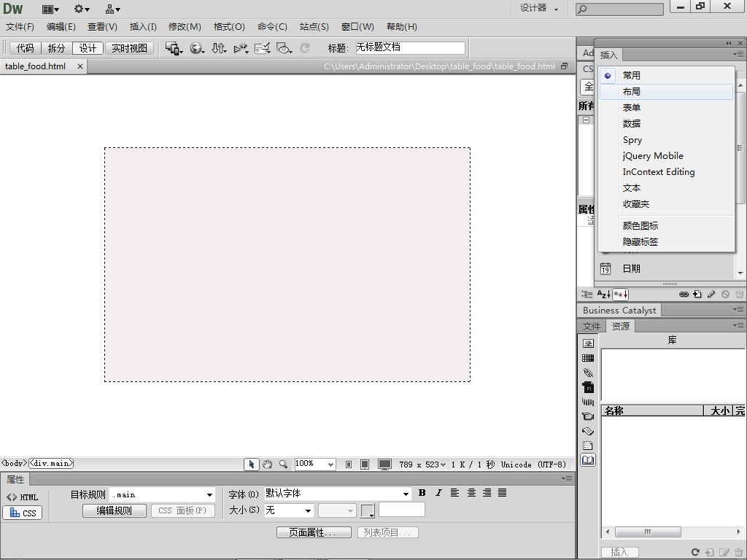The image size is (747, 560).
Task: Click the attach style sheet chain icon
Action: 684,295
